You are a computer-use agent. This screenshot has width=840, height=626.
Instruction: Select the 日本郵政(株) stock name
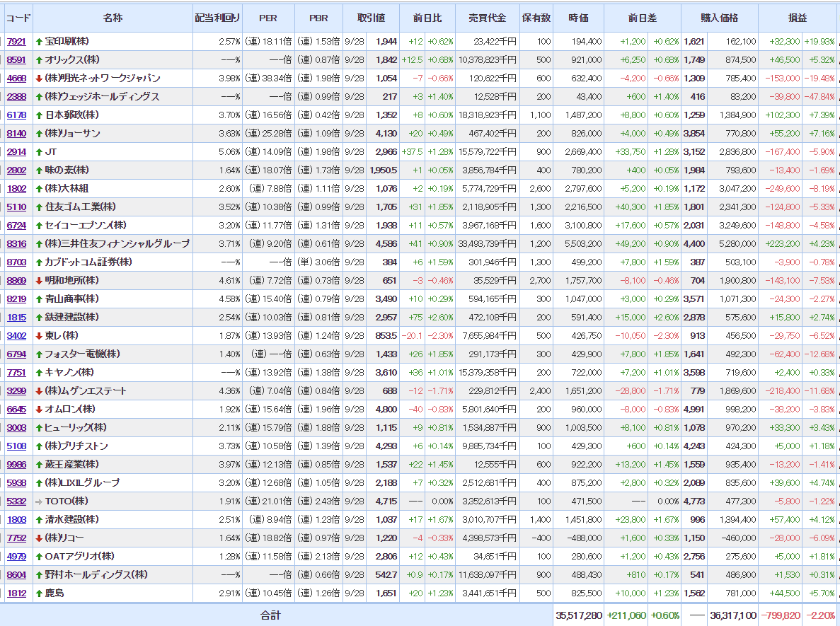click(x=71, y=115)
